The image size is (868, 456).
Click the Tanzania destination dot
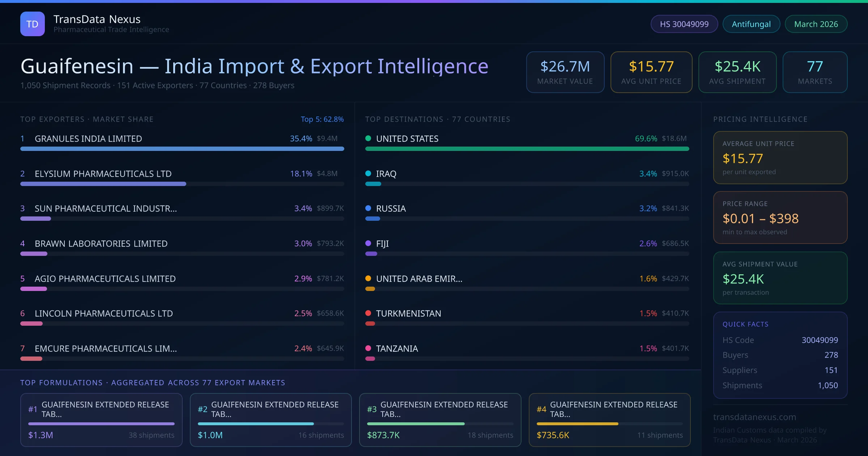[369, 349]
